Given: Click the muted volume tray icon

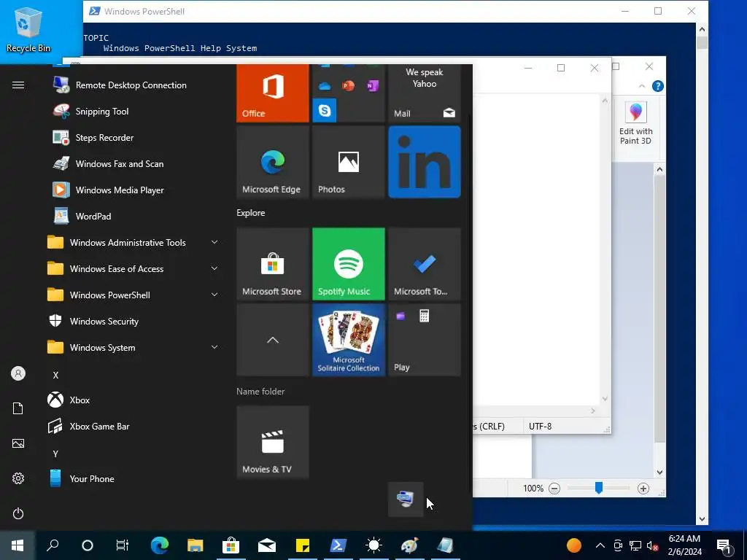Looking at the screenshot, I should tap(652, 545).
